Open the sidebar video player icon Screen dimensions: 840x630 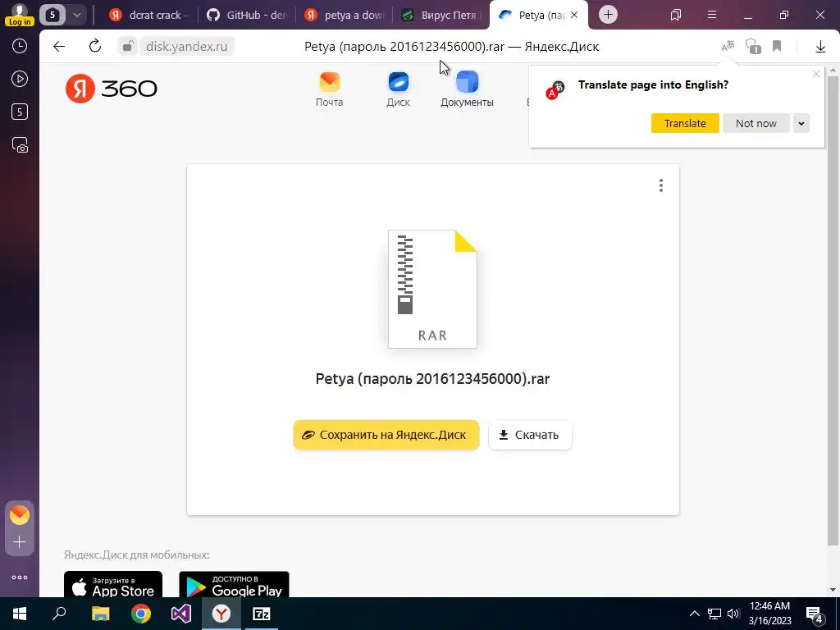20,80
